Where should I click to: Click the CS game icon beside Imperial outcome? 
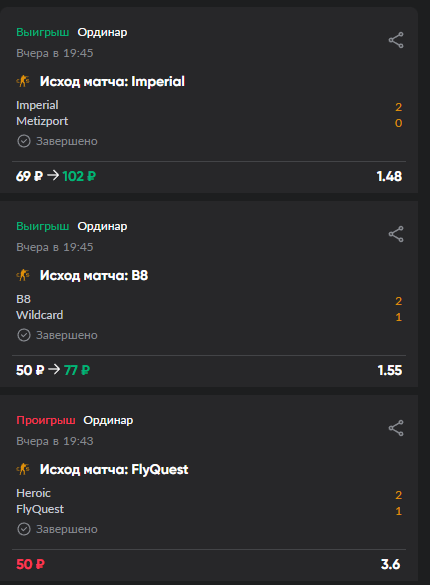coord(23,81)
